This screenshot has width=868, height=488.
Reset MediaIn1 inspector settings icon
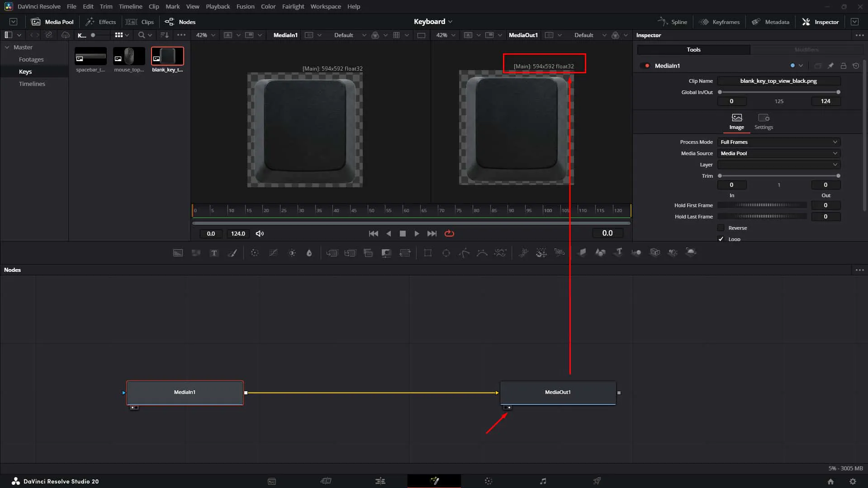[x=856, y=66]
